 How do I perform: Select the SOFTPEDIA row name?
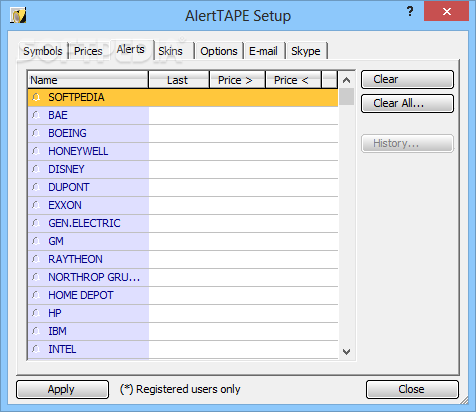(x=76, y=97)
